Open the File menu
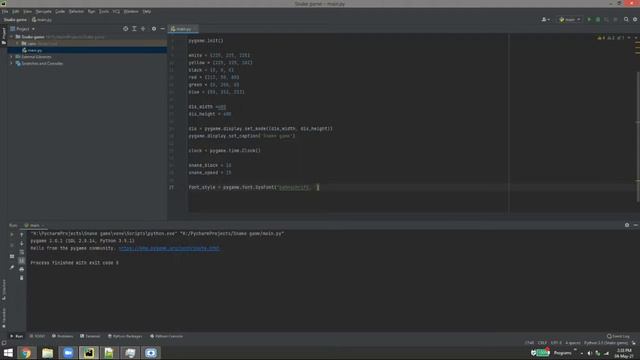Screen dimensions: 640x360 (5, 11)
